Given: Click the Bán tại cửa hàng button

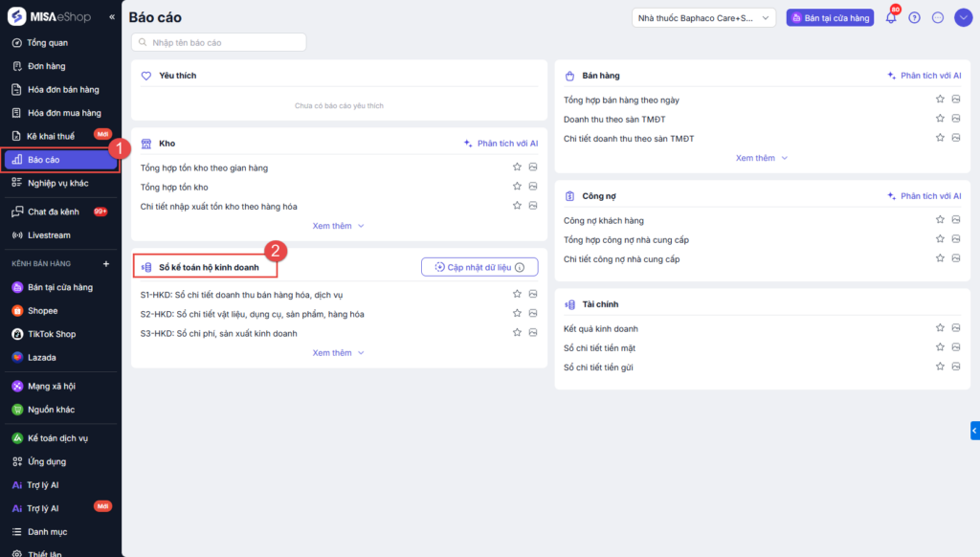Looking at the screenshot, I should tap(830, 17).
